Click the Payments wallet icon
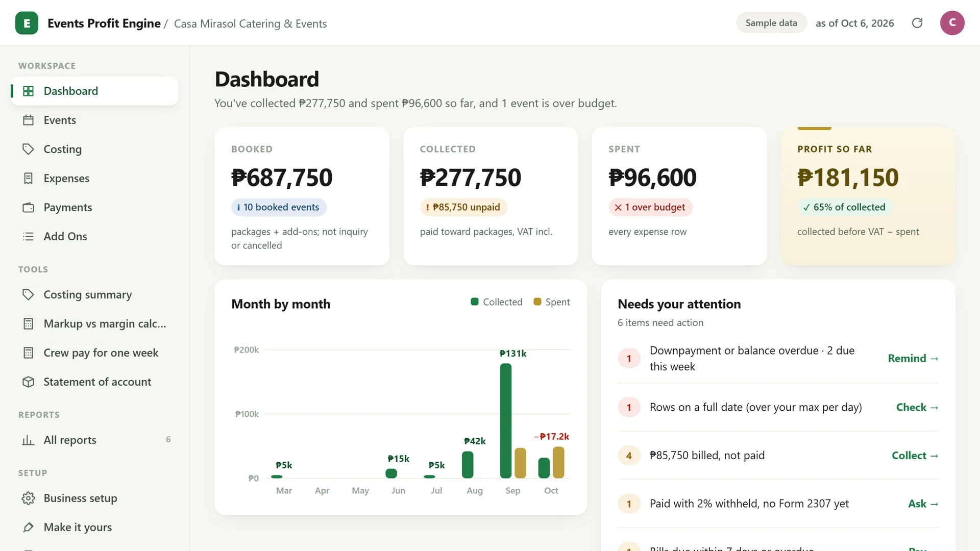The image size is (980, 551). [29, 207]
